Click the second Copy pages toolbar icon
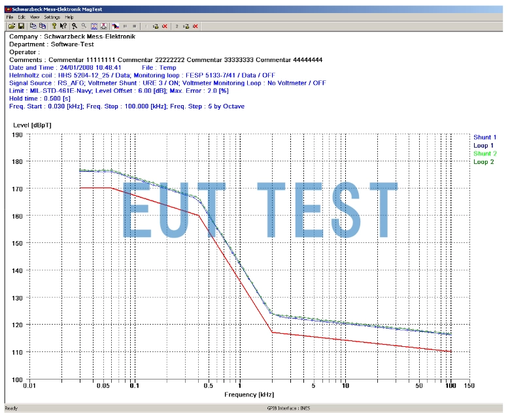 [x=42, y=26]
